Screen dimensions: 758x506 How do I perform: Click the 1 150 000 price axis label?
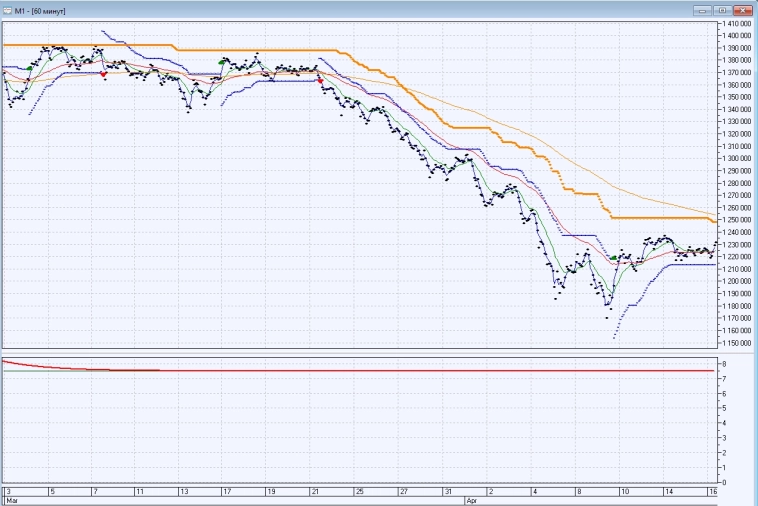pos(739,343)
